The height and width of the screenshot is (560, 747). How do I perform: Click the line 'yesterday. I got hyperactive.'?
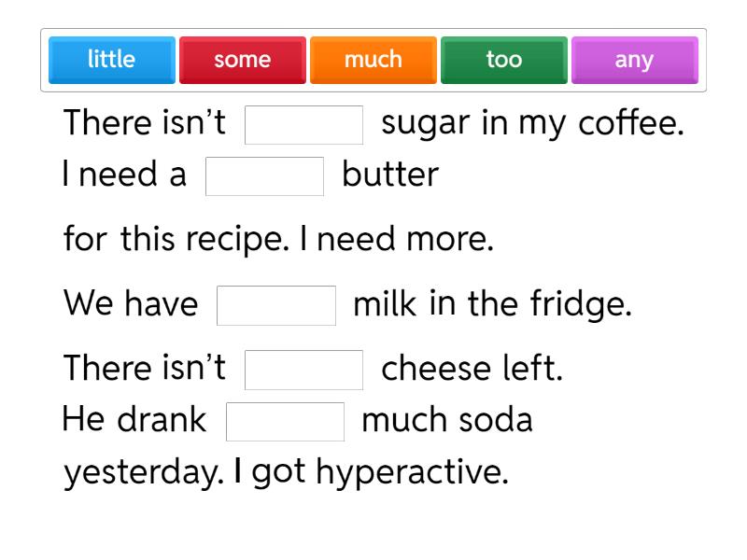click(286, 473)
